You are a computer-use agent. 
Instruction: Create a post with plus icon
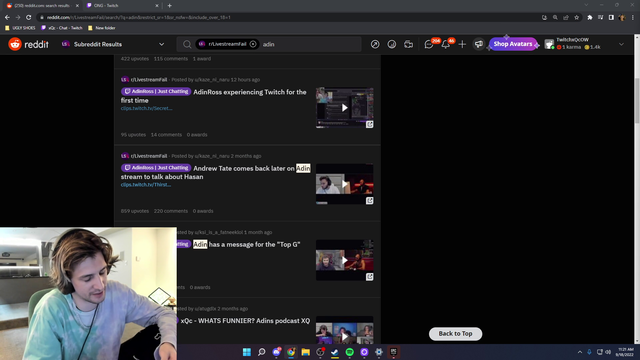462,44
